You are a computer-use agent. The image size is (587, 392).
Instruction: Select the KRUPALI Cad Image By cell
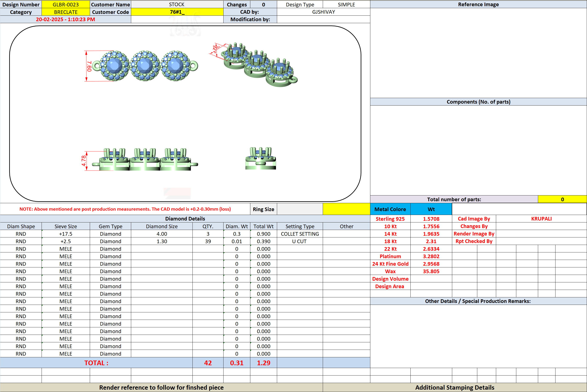coord(541,219)
